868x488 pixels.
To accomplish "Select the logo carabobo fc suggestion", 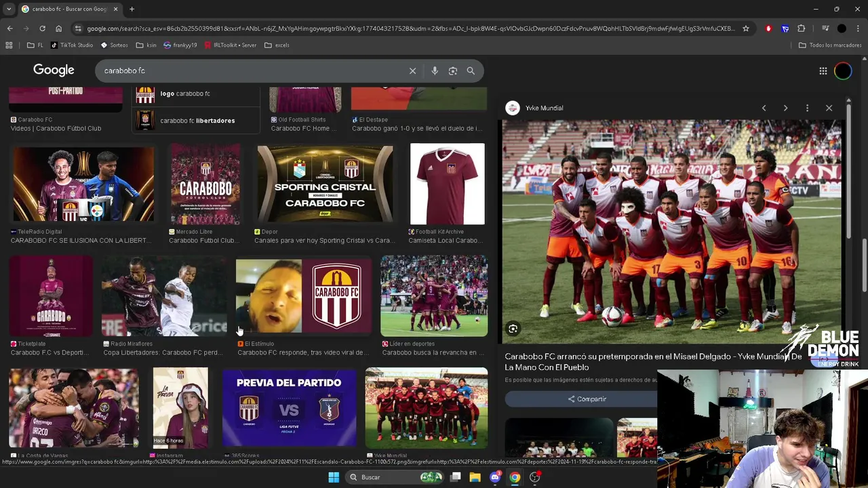I will point(196,94).
